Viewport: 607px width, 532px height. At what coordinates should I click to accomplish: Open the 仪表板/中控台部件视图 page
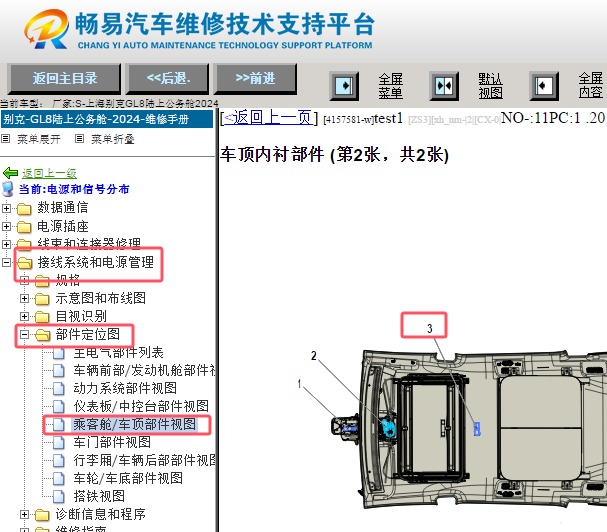pos(141,407)
